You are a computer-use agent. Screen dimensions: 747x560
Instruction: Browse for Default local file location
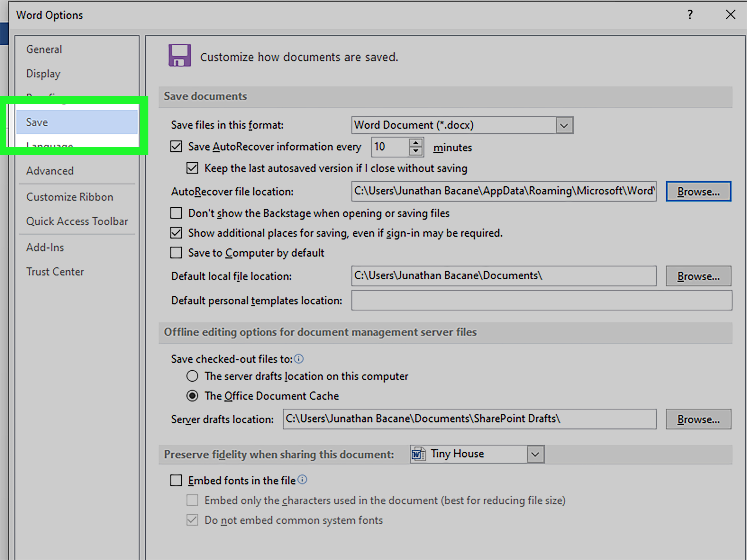[698, 276]
